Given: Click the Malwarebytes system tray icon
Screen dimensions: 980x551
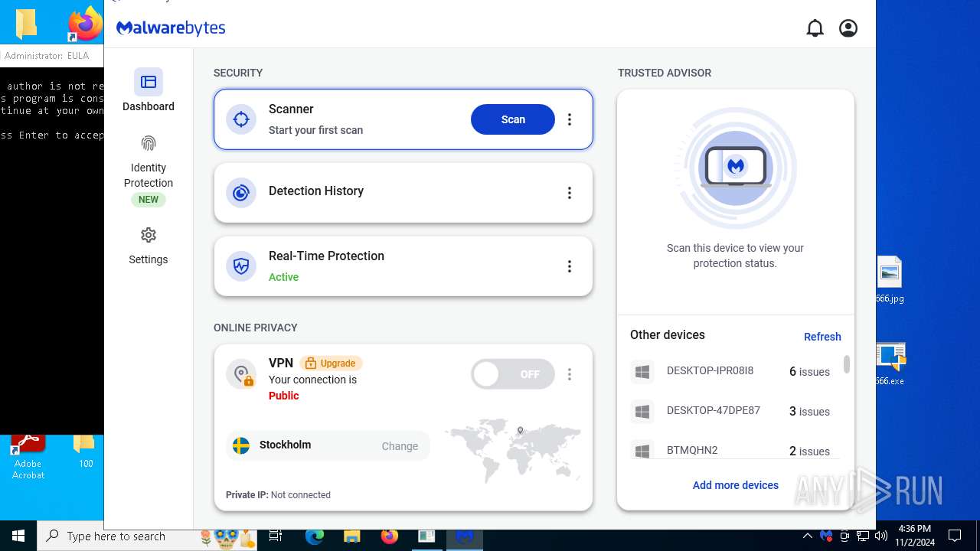Looking at the screenshot, I should click(826, 536).
